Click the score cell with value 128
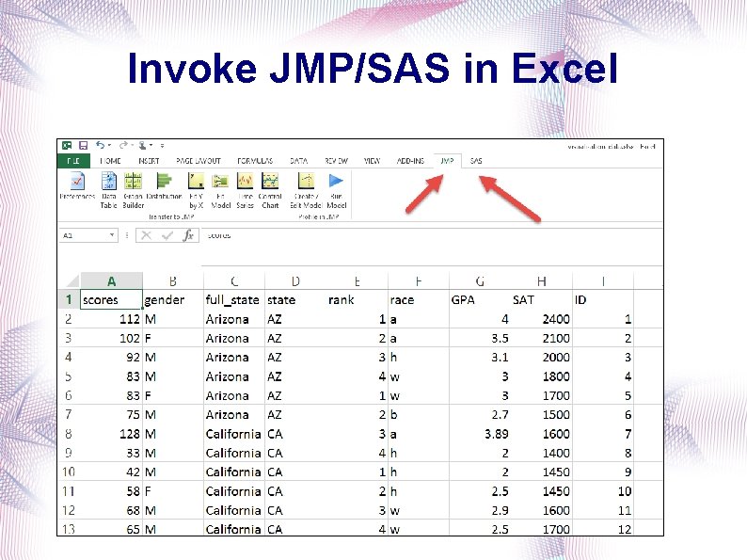 [x=111, y=434]
